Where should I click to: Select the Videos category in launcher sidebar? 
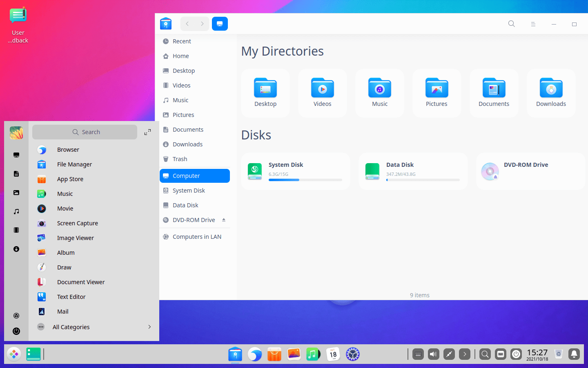pyautogui.click(x=16, y=230)
